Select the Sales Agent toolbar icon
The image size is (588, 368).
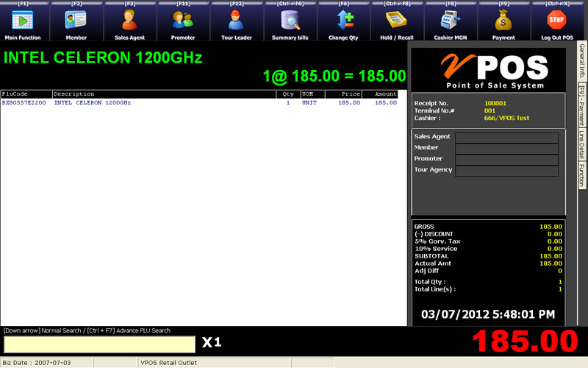(129, 21)
